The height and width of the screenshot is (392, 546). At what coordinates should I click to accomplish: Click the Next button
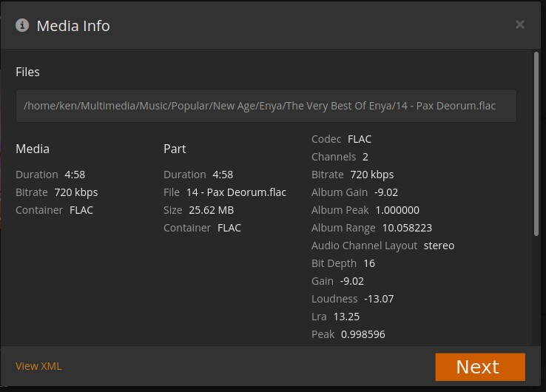(480, 367)
